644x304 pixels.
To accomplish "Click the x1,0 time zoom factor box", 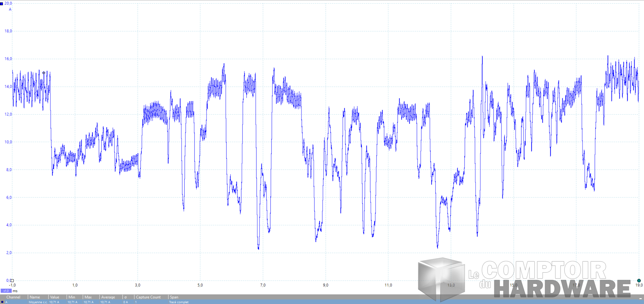I will coord(6,291).
